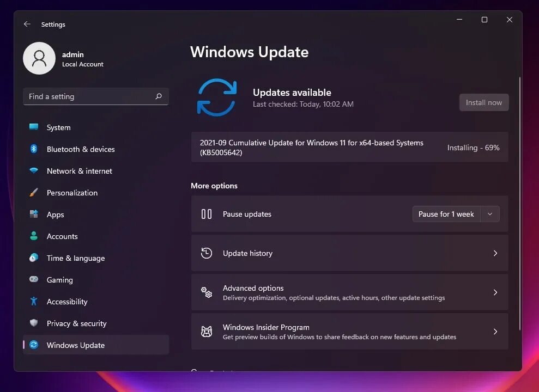Image resolution: width=539 pixels, height=392 pixels.
Task: Click the Update history clock icon
Action: (206, 253)
